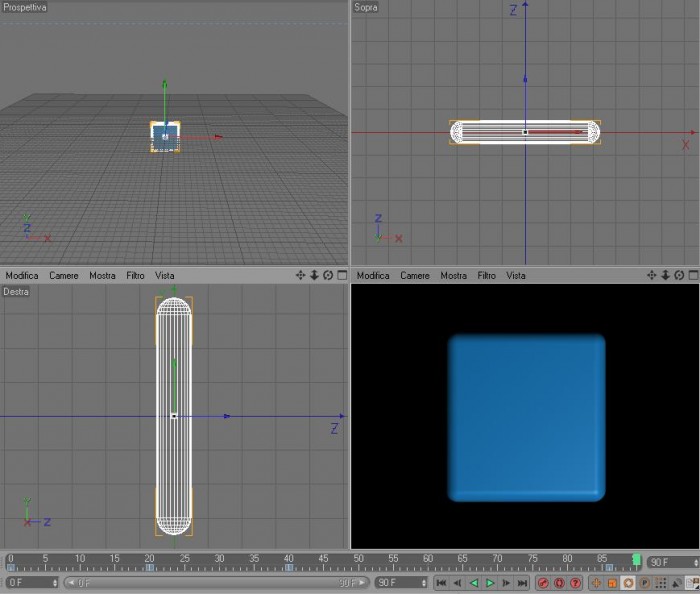Click the right arrow of the preview range slider
Image resolution: width=700 pixels, height=594 pixels.
[362, 583]
